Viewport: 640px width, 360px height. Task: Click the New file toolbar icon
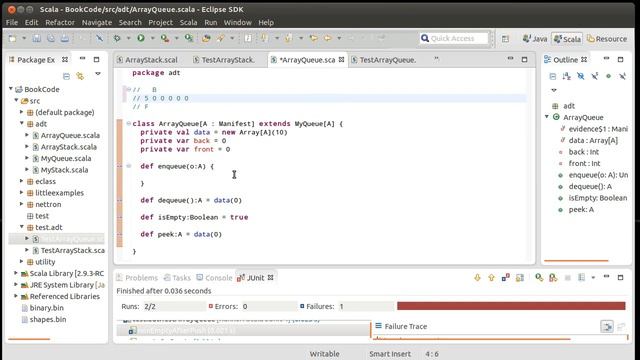tap(13, 38)
